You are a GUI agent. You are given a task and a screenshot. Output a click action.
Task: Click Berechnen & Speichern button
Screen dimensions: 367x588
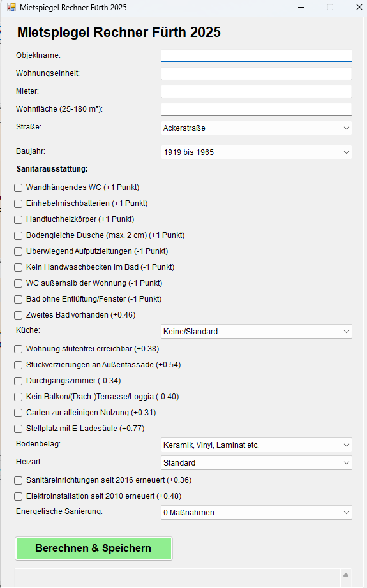coord(93,548)
